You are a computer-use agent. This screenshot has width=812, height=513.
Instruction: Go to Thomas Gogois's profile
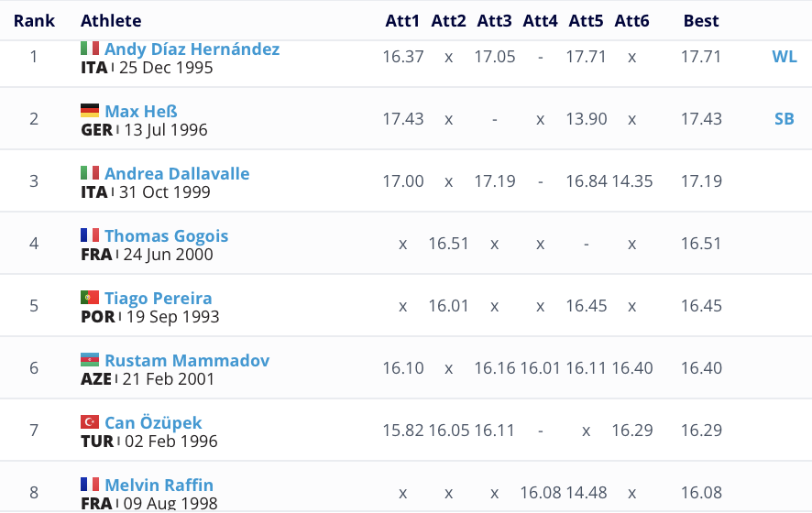[x=166, y=235]
